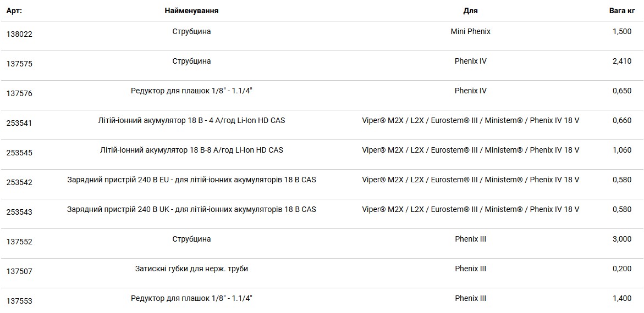Click the weight value 3,000
Screen dimensions: 644x313
click(x=622, y=239)
